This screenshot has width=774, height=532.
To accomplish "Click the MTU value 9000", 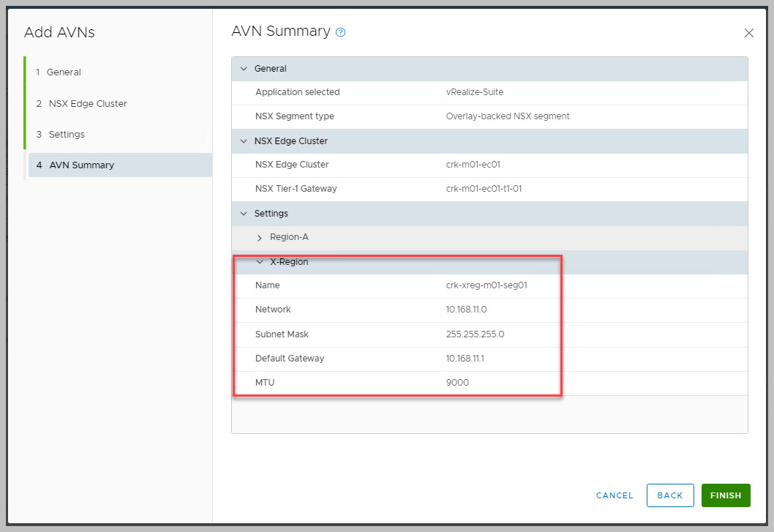I will (x=457, y=383).
